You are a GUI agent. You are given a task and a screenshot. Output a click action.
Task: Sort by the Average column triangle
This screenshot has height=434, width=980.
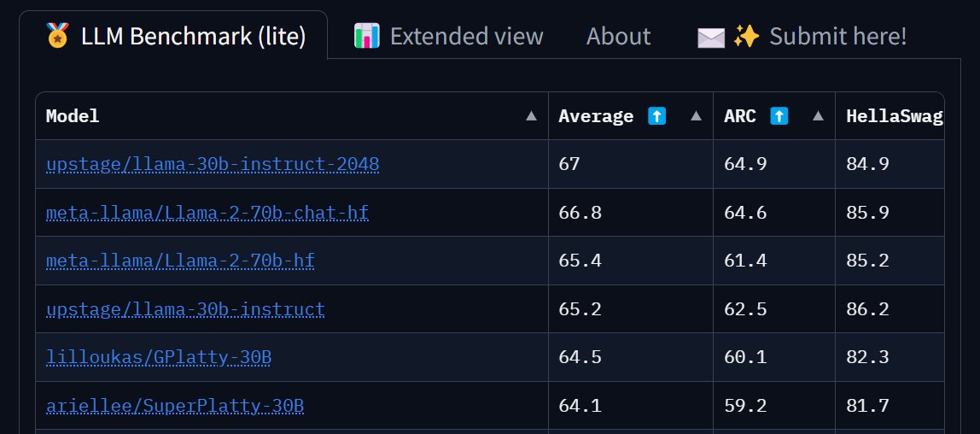696,115
